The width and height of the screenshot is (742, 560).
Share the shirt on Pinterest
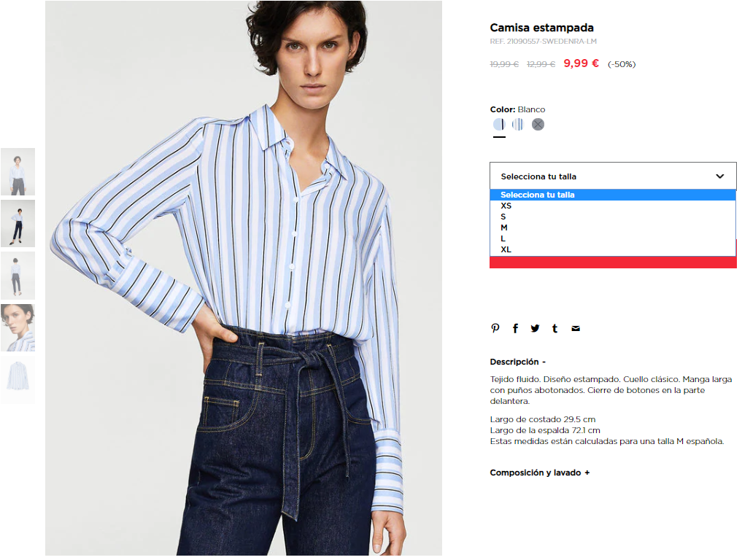point(495,328)
